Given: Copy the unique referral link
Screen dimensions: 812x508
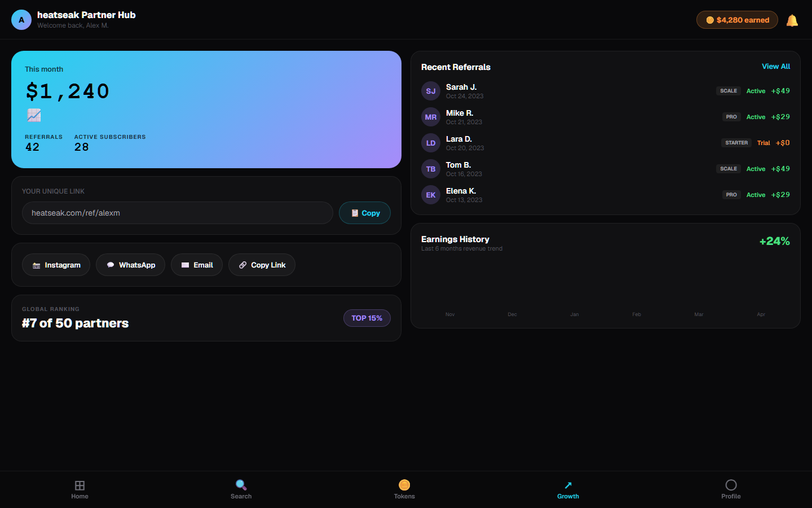Looking at the screenshot, I should coord(365,213).
